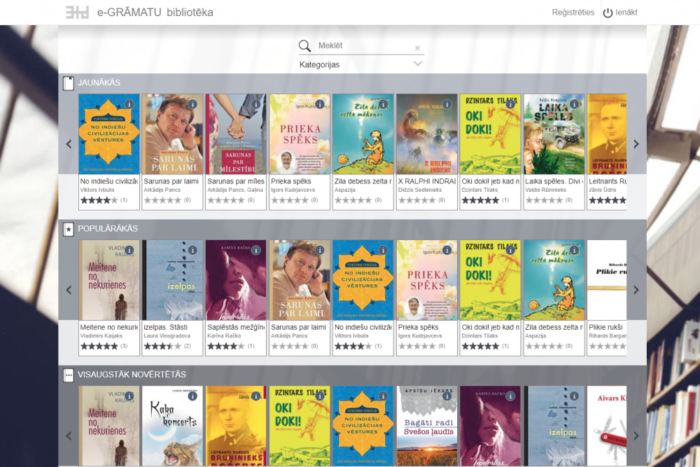Show next books in the Populārākās carousel
This screenshot has height=467, width=700.
pyautogui.click(x=636, y=290)
